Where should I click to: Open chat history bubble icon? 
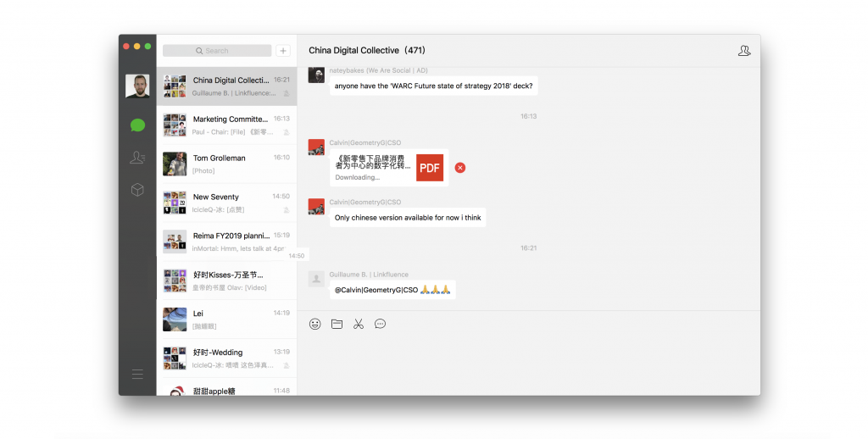click(380, 324)
